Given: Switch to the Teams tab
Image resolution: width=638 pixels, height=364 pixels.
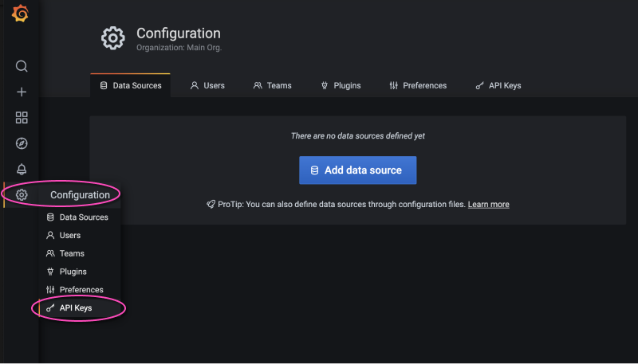Looking at the screenshot, I should [x=272, y=85].
